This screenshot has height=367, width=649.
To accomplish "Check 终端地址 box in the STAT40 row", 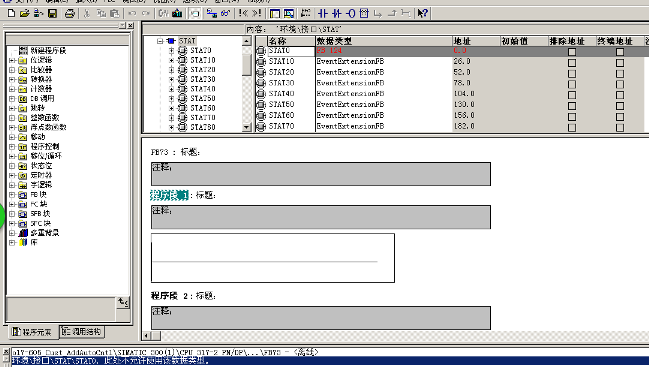I will pyautogui.click(x=620, y=95).
